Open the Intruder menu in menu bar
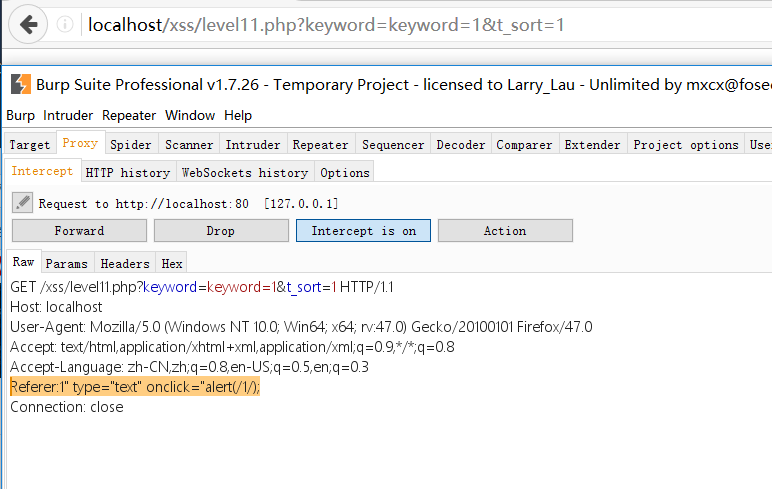 68,115
